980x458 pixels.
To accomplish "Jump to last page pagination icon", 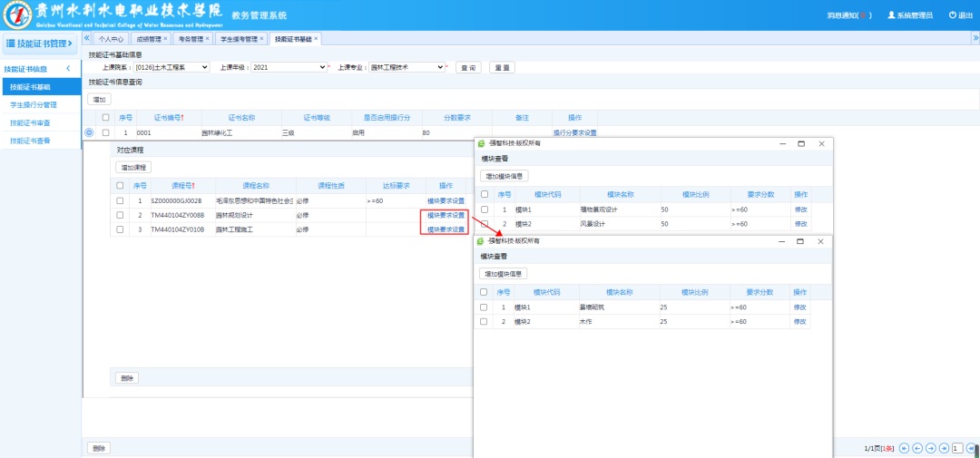I will tap(944, 448).
